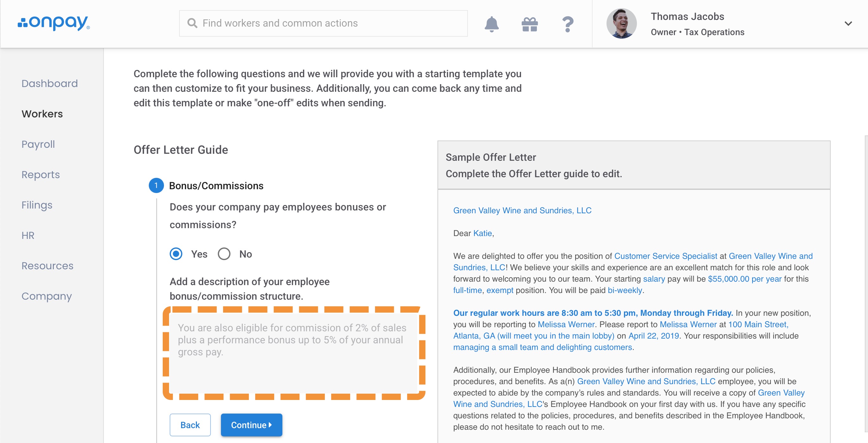Go to the Payroll section
Viewport: 868px width, 443px height.
[x=38, y=144]
